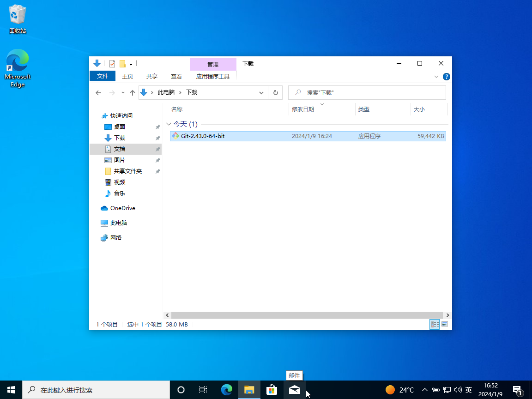Select 快速访问 in the navigation pane
The height and width of the screenshot is (399, 532).
(121, 116)
